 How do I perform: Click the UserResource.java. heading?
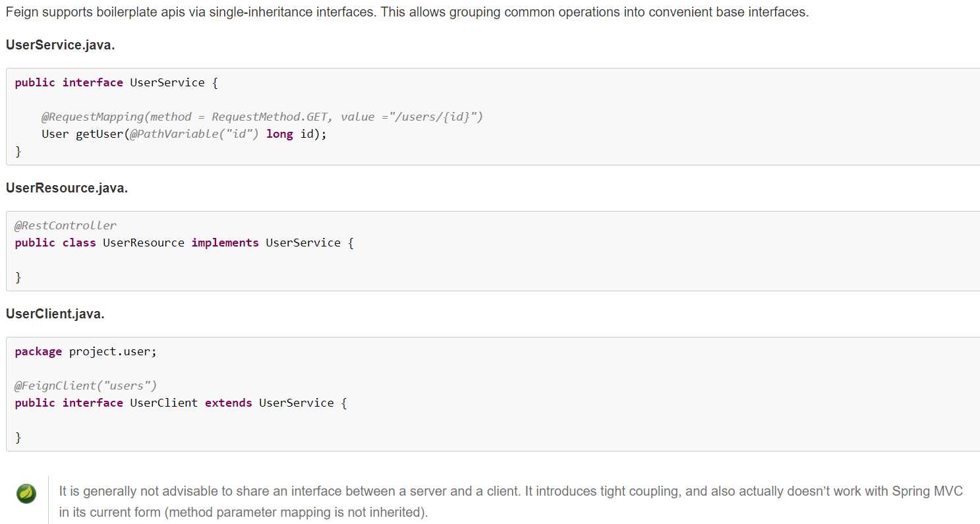(67, 188)
